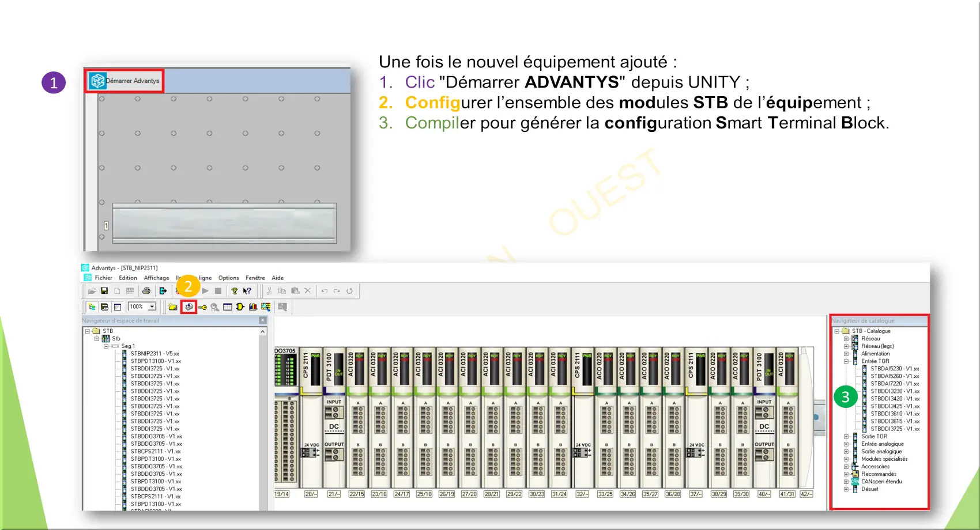This screenshot has width=980, height=530.
Task: Click the yellow logic gate icon
Action: click(240, 307)
